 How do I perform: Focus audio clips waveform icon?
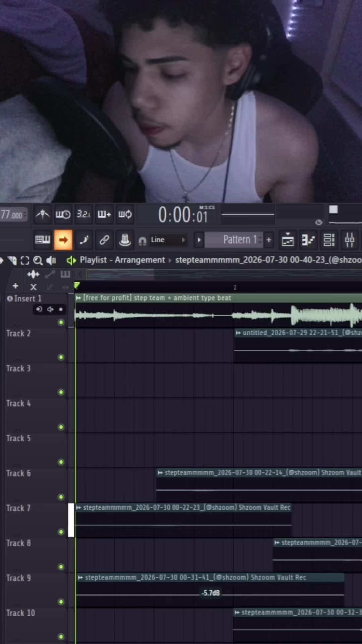pyautogui.click(x=33, y=275)
